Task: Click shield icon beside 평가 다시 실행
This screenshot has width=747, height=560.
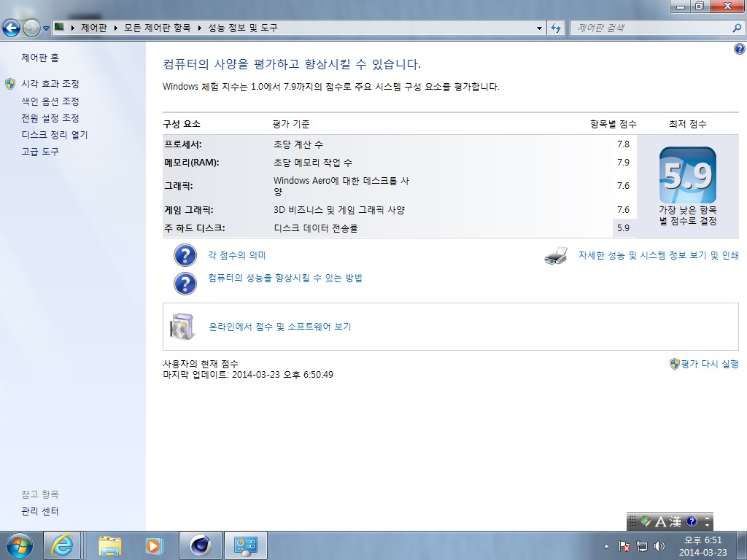Action: [674, 365]
